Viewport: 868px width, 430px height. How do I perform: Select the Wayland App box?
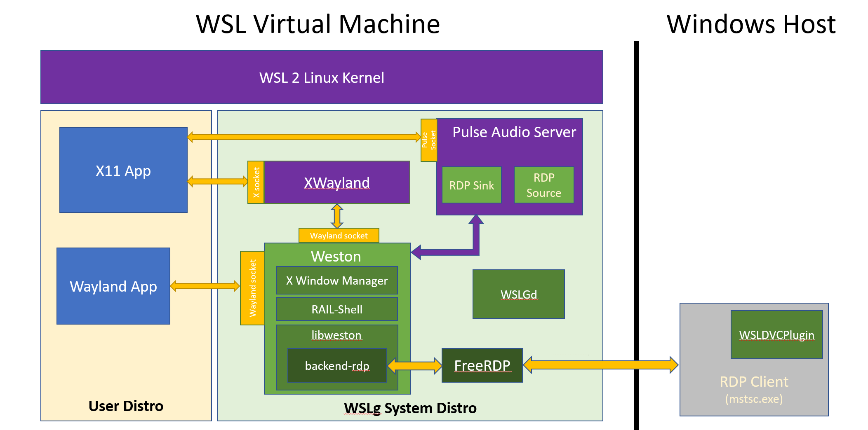113,286
